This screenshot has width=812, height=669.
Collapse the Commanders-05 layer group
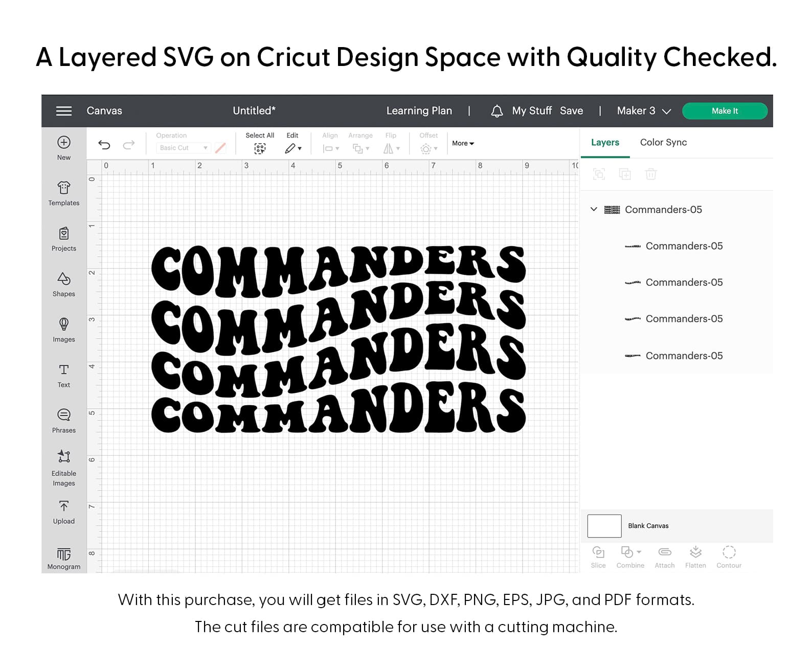pos(594,209)
